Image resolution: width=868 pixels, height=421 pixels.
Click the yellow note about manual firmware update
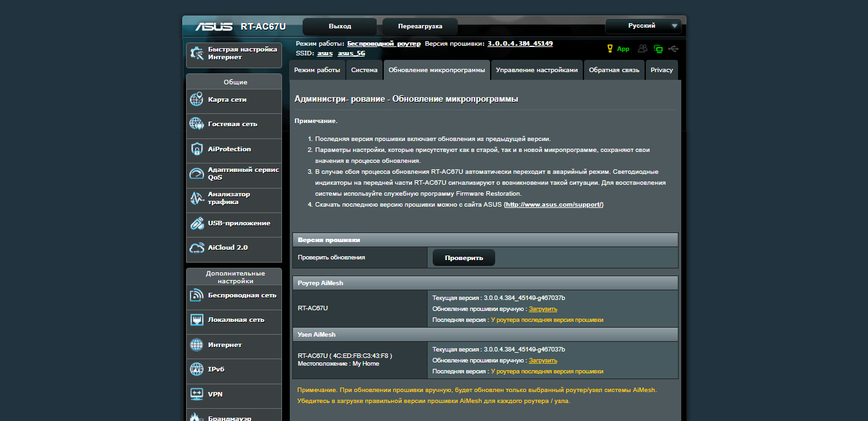point(477,395)
